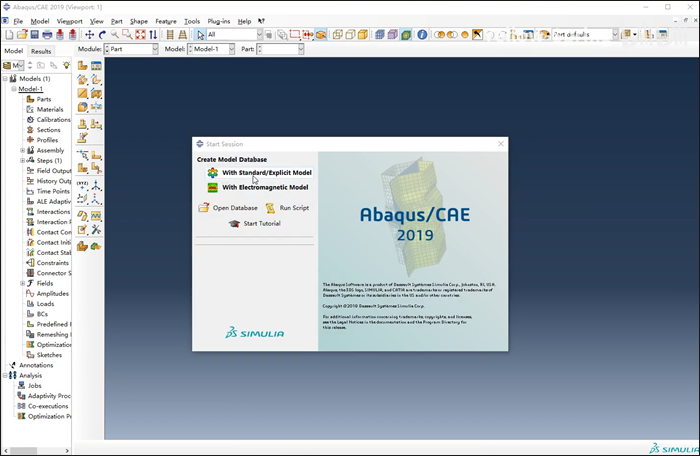This screenshot has width=700, height=456.
Task: Click the lightbulb icon above the model tree
Action: pyautogui.click(x=66, y=65)
